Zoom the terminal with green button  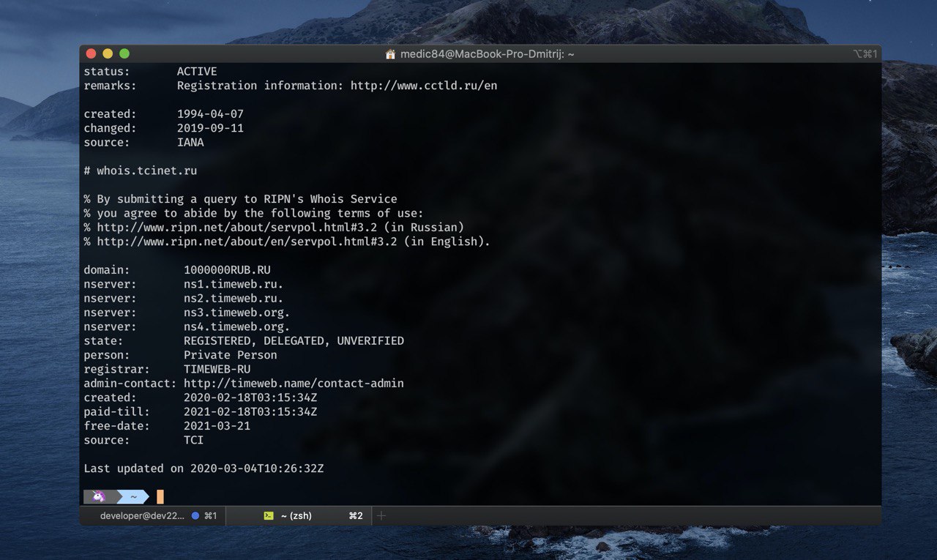click(124, 53)
